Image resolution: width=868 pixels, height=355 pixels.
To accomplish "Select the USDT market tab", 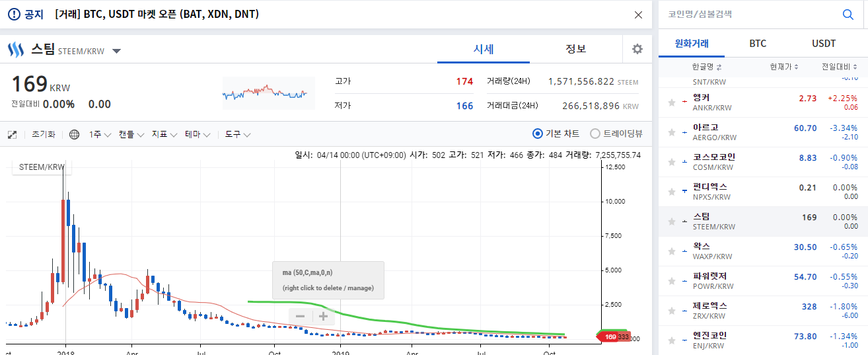I will tap(824, 44).
